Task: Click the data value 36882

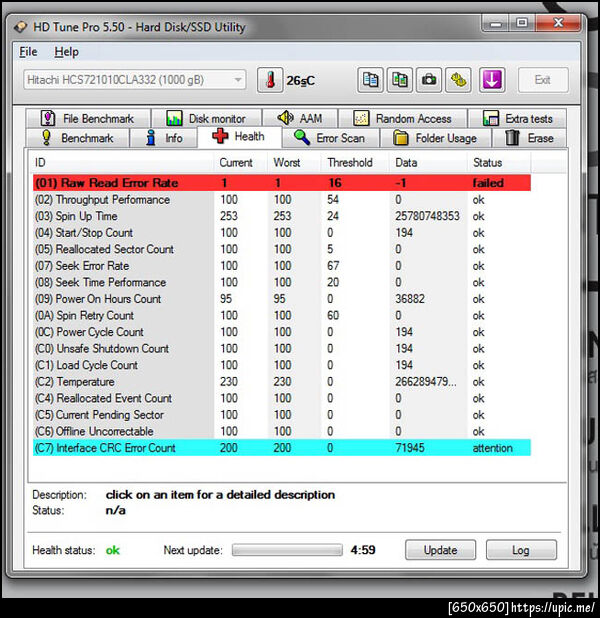Action: [x=410, y=299]
